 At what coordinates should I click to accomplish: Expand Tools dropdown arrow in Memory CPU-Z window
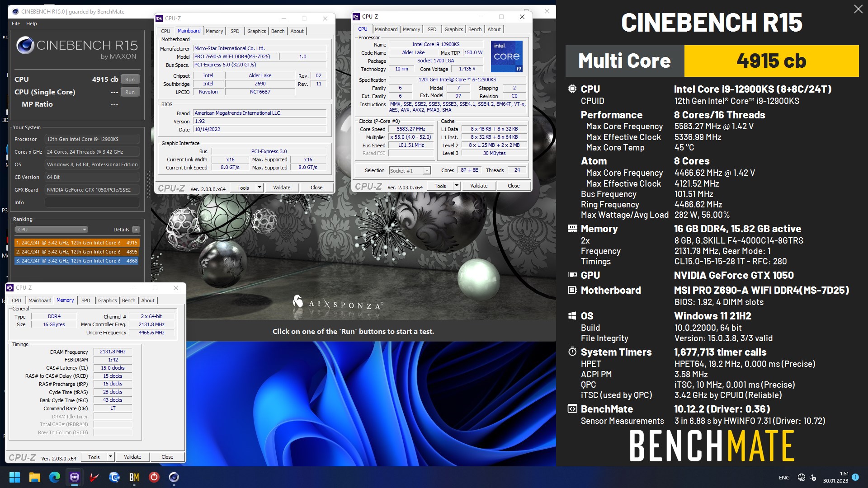click(x=110, y=457)
